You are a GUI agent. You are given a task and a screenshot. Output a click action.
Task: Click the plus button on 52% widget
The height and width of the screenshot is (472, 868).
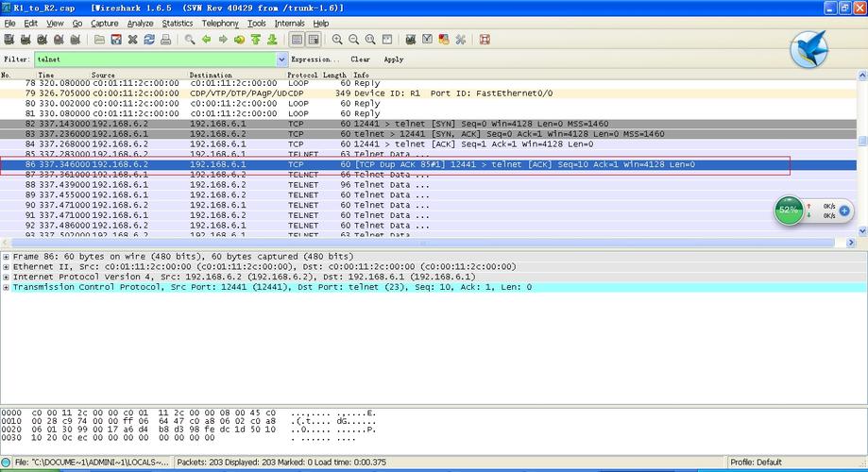point(844,211)
